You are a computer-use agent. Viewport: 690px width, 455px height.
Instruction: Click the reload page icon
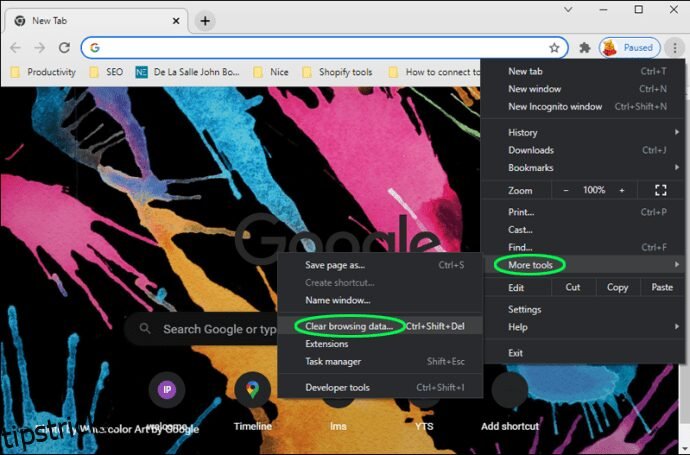pyautogui.click(x=65, y=47)
